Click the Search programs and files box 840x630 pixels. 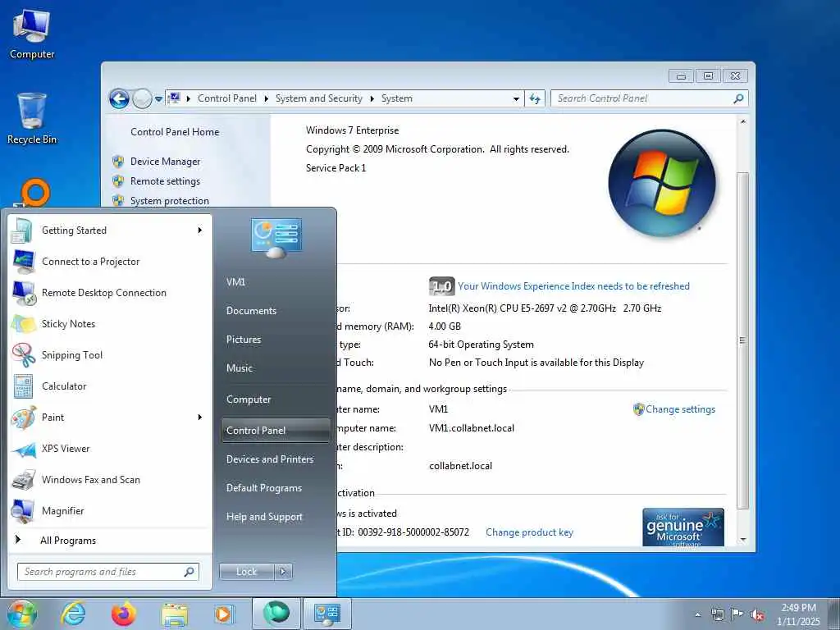coord(107,572)
